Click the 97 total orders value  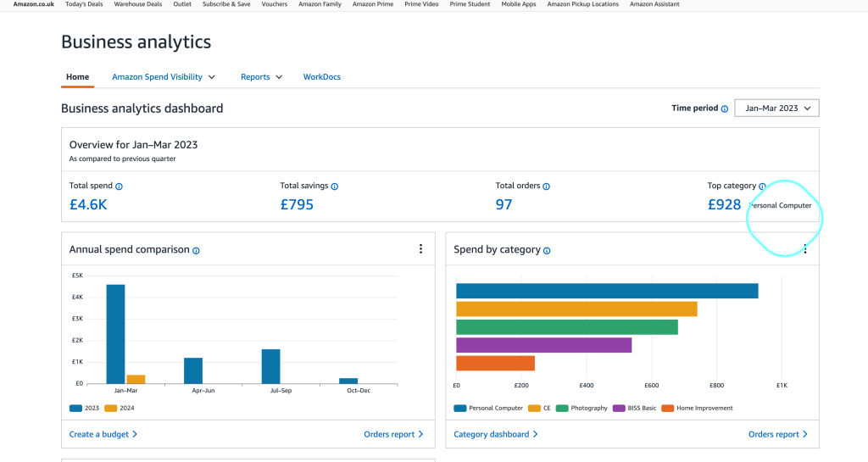click(x=504, y=204)
